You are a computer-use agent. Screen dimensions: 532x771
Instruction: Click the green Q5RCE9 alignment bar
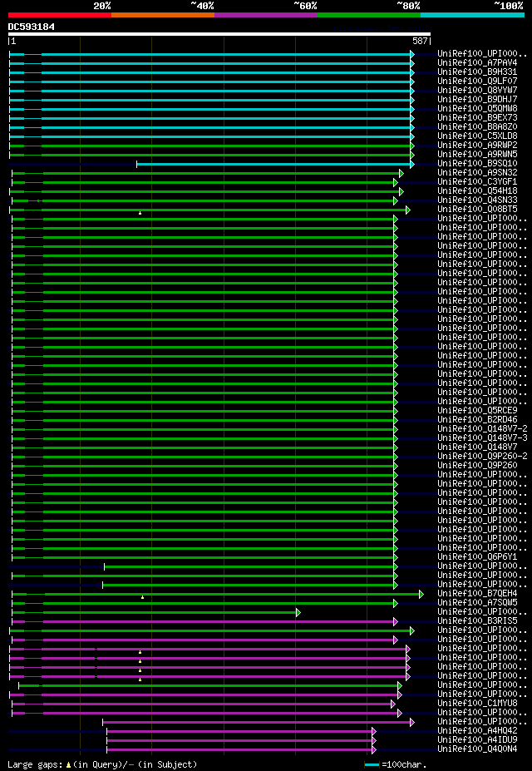point(203,411)
